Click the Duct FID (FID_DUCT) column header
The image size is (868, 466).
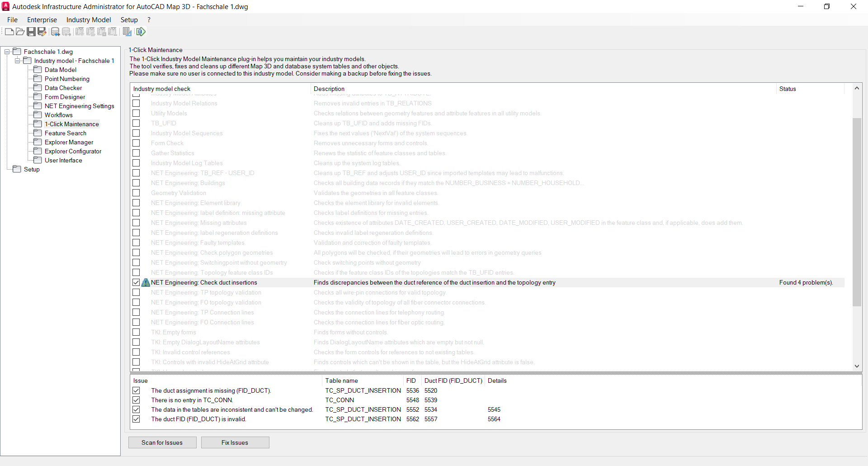point(453,380)
